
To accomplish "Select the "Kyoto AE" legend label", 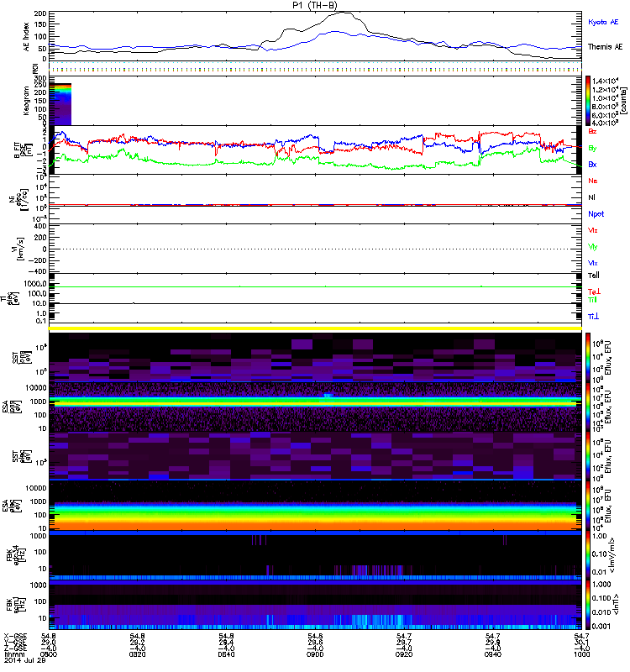I will (603, 22).
